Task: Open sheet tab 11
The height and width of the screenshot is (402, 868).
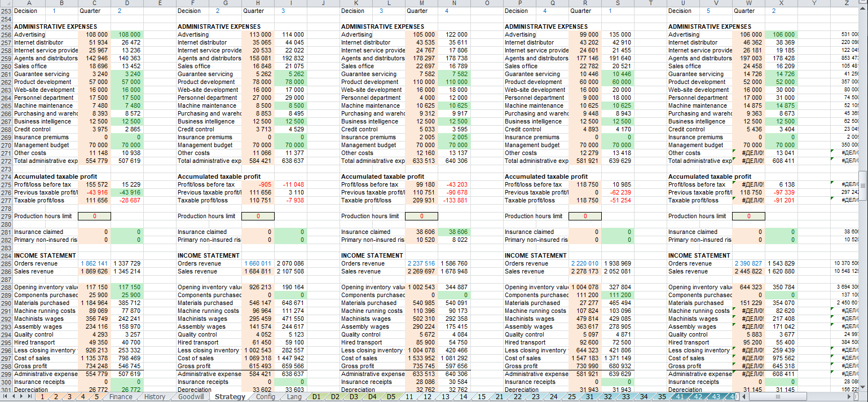Action: pos(409,397)
